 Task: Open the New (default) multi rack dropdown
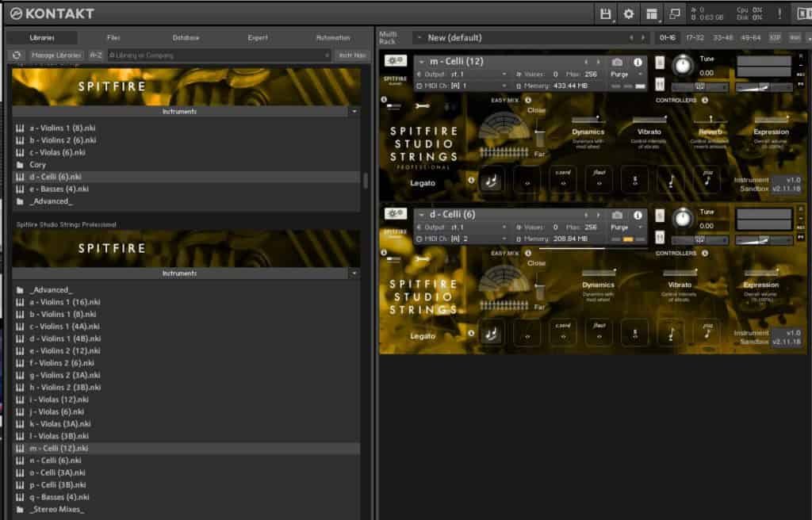click(419, 38)
